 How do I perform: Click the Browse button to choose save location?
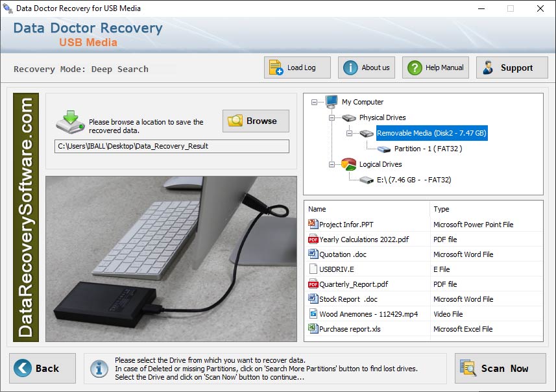255,121
